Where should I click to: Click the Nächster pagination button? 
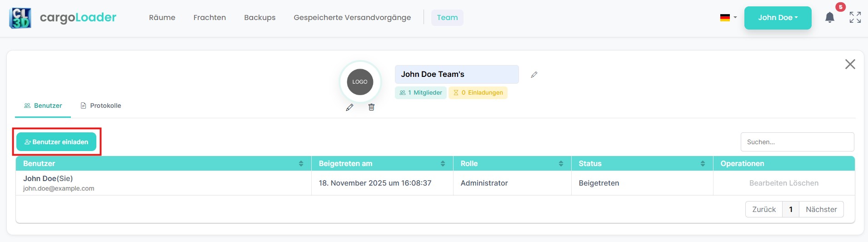tap(821, 209)
